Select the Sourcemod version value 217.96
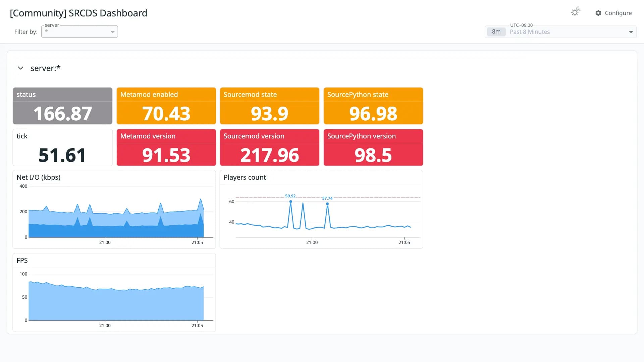 (x=269, y=155)
